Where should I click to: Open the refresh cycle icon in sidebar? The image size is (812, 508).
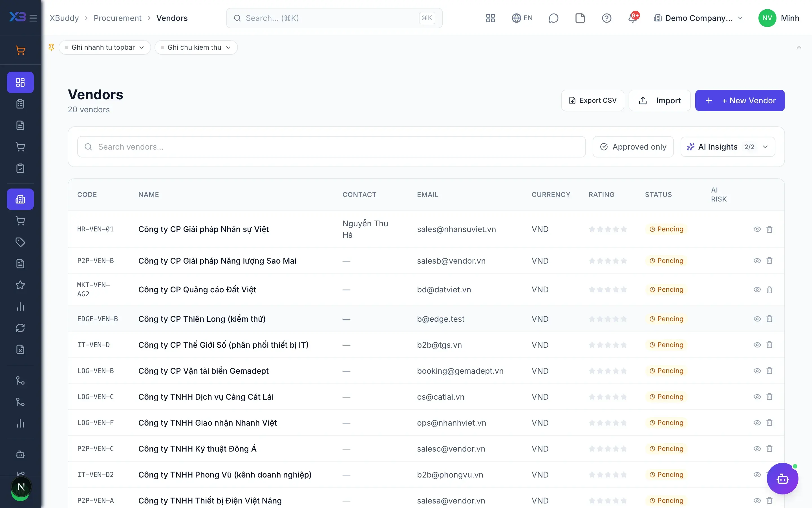point(20,328)
